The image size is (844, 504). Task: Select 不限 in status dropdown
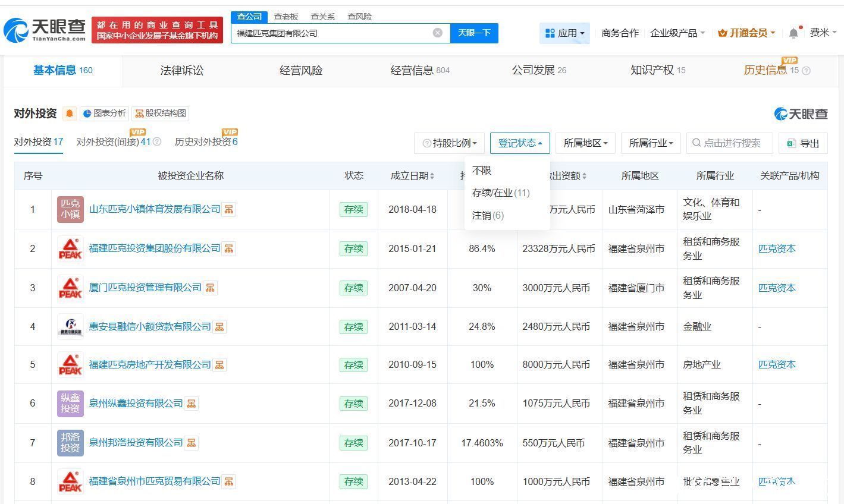pos(482,171)
